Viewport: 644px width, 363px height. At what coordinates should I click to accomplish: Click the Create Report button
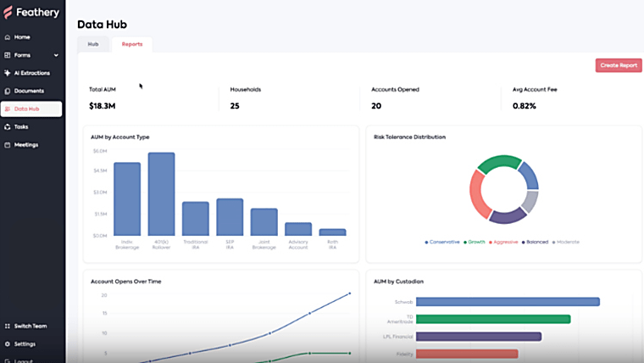[619, 65]
